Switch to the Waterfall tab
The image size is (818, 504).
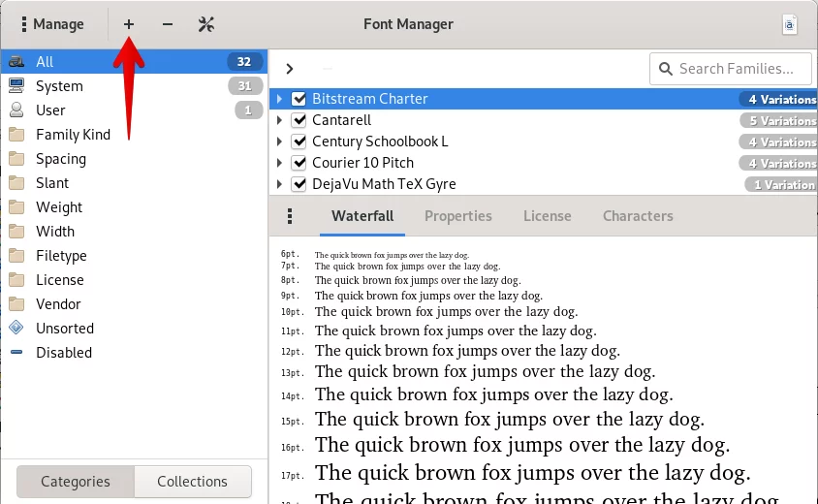(x=362, y=216)
